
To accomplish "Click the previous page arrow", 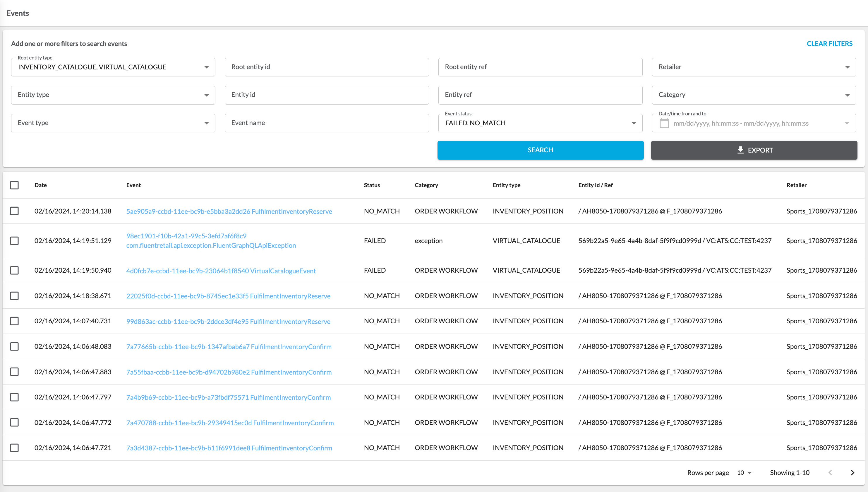I will (830, 472).
